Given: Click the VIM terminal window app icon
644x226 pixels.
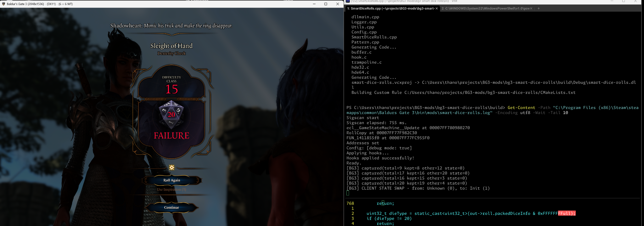Looking at the screenshot, I should tap(348, 1).
